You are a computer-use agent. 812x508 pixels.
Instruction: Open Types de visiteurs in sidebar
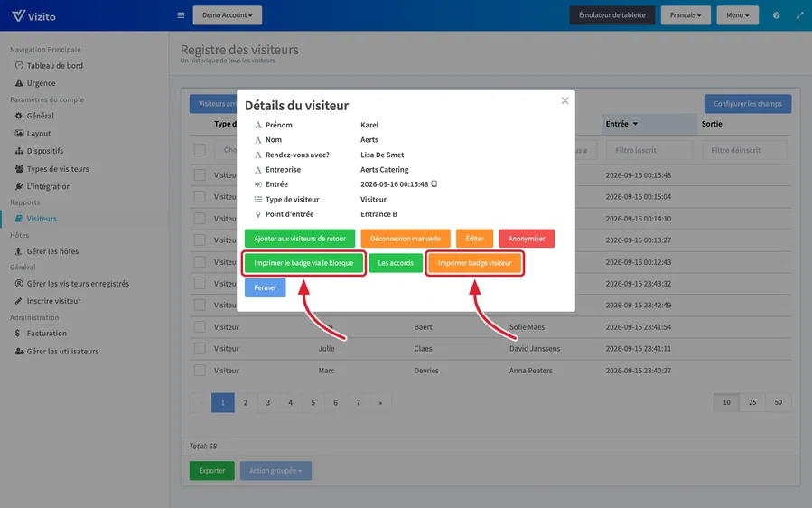tap(58, 168)
